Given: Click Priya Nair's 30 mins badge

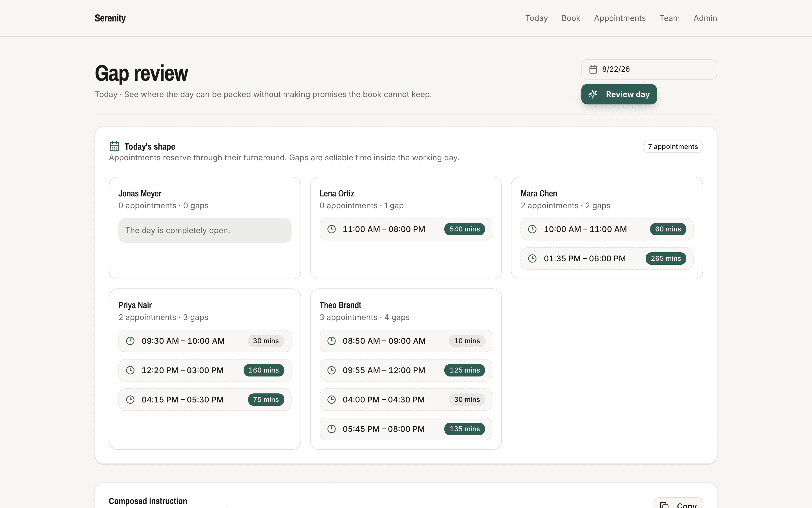Looking at the screenshot, I should [266, 341].
